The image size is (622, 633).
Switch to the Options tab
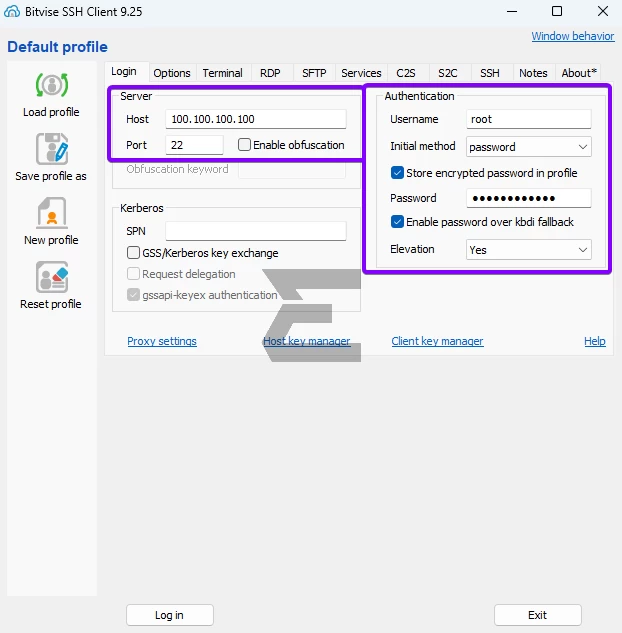click(172, 73)
